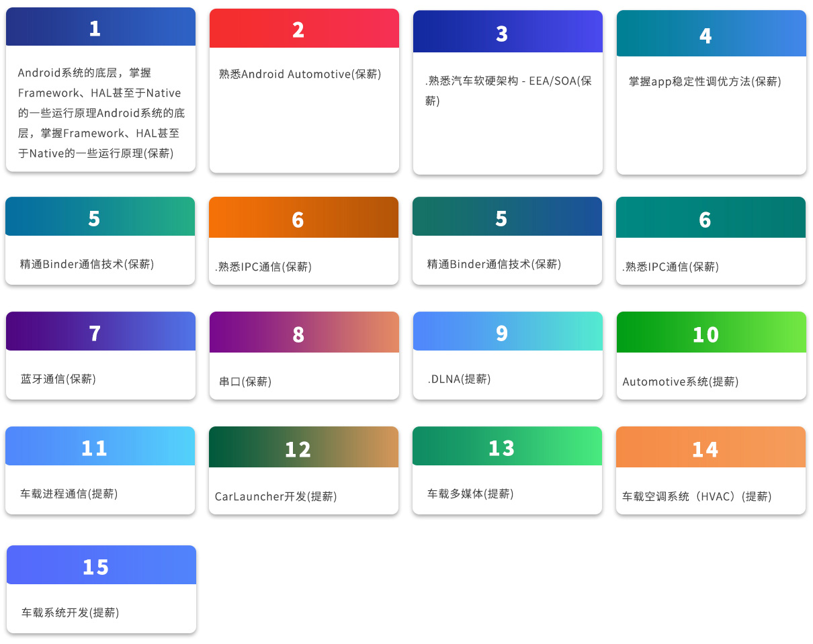Select the light orange header numbered 14

pos(711,447)
